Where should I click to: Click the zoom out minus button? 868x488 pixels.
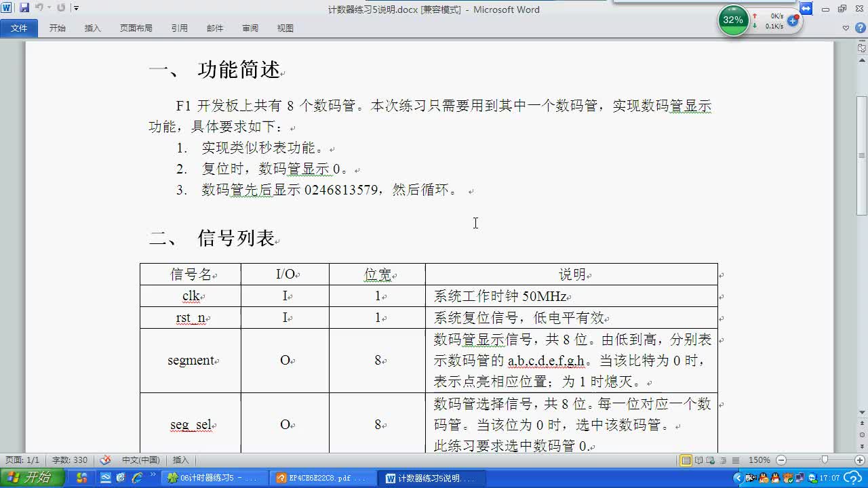pos(781,460)
